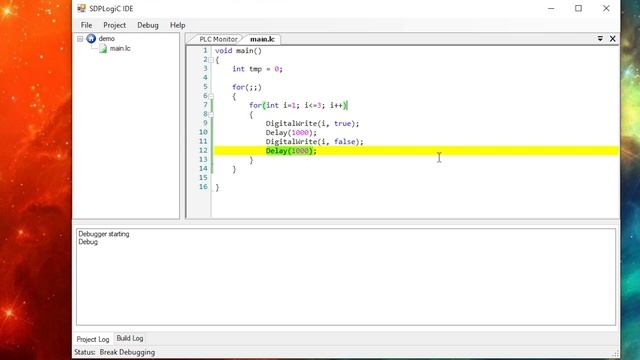Click 'int tmp = 0;' code line
This screenshot has width=640, height=360.
[257, 69]
